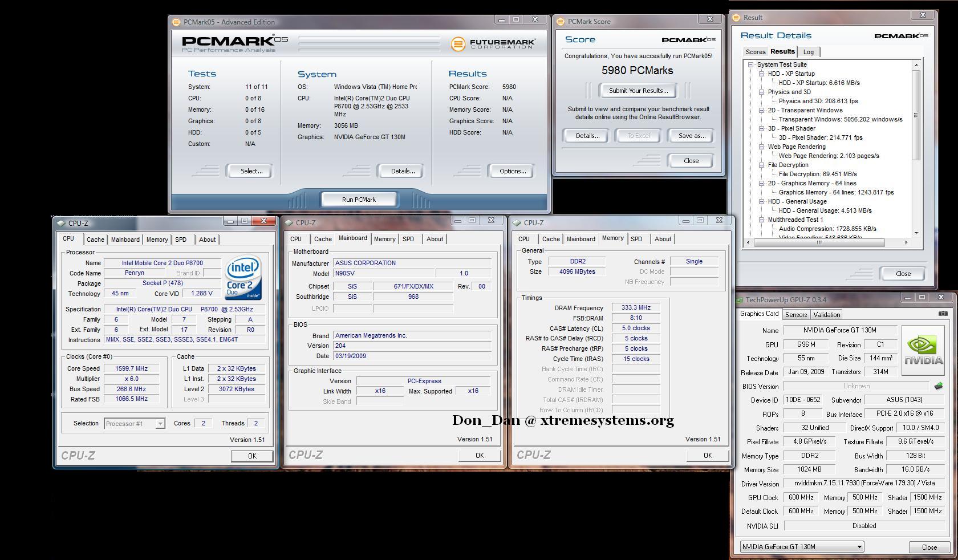Click the PCMark05 window title bar icon
Screen dimensions: 958x560
176,22
